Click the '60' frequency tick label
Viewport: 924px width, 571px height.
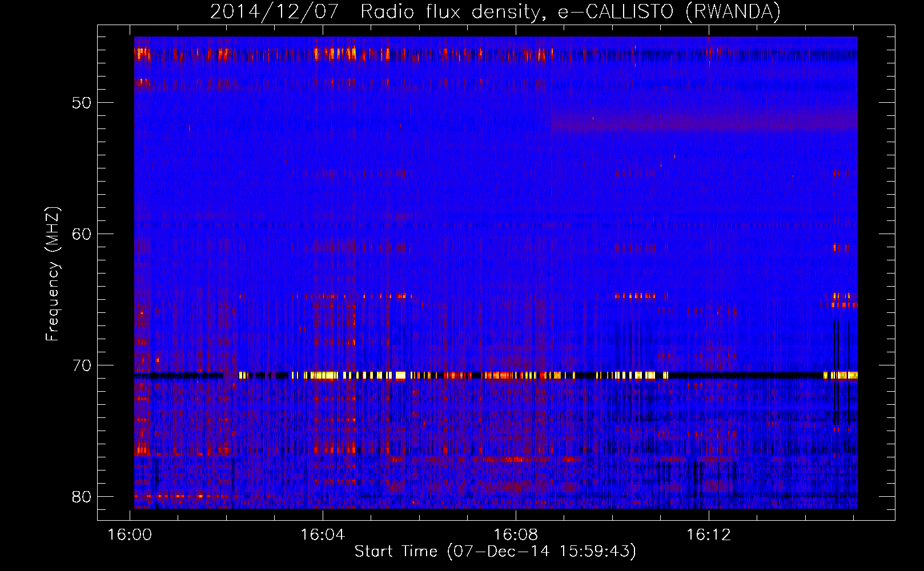[82, 234]
